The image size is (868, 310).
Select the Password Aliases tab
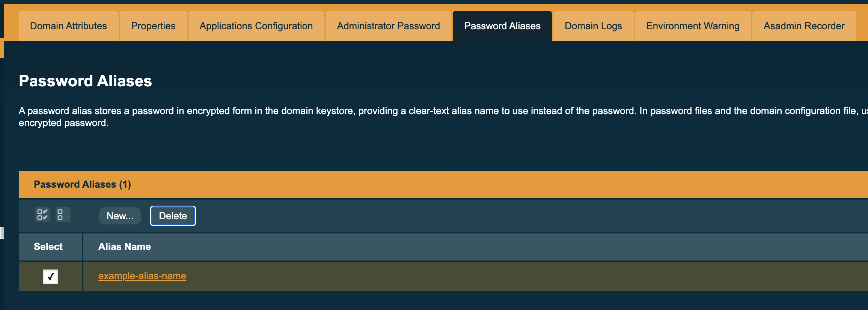coord(502,26)
